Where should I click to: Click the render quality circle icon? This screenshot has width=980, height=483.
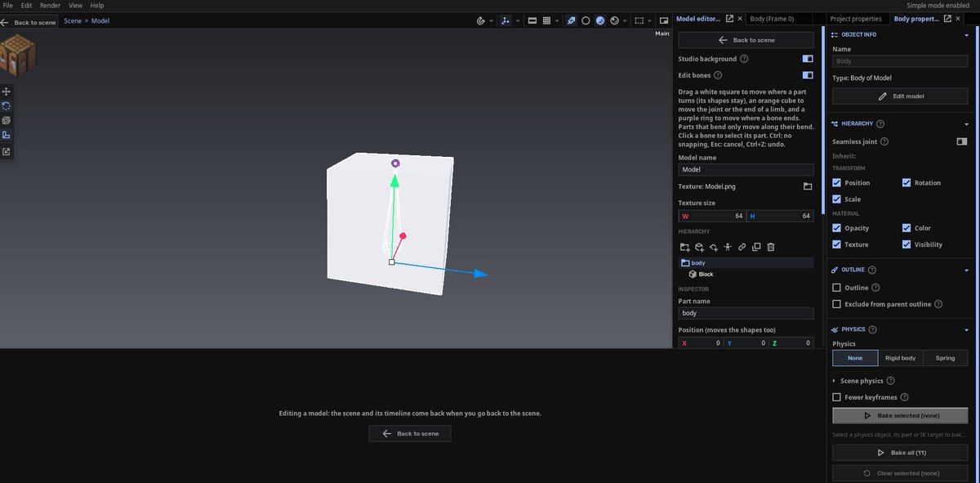point(615,20)
